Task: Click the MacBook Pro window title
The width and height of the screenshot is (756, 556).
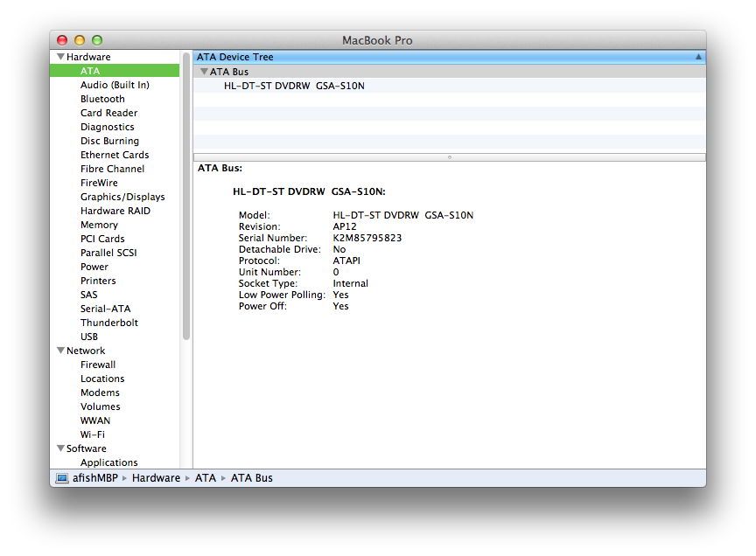Action: pos(377,40)
